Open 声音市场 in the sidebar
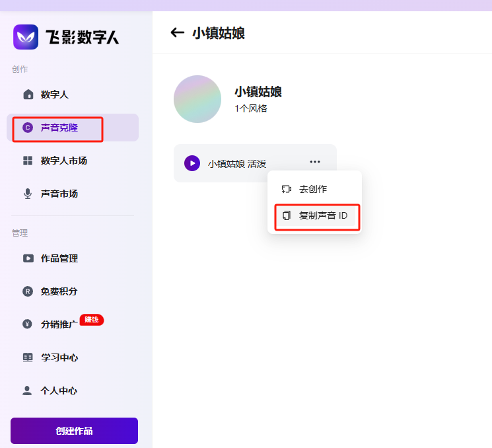492x448 pixels. coord(73,194)
